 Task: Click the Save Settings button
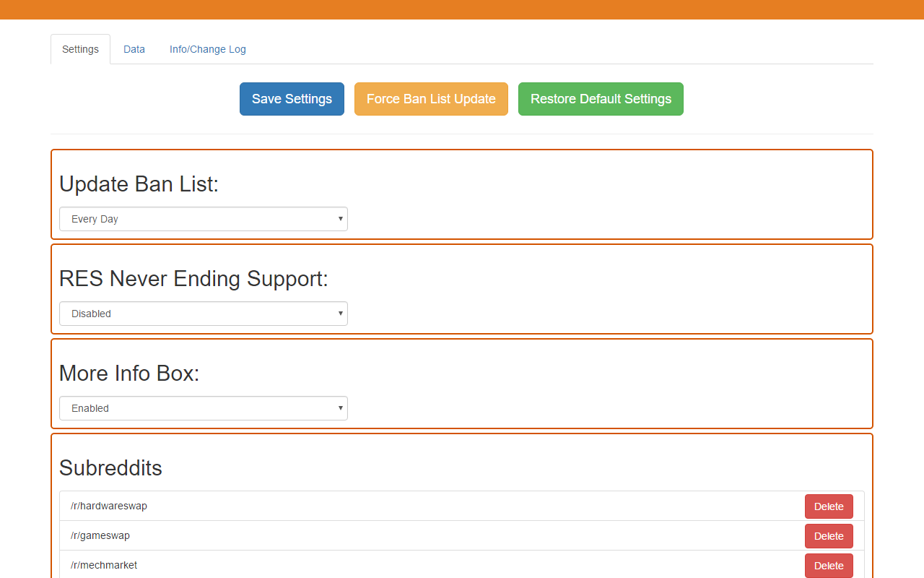pyautogui.click(x=292, y=99)
